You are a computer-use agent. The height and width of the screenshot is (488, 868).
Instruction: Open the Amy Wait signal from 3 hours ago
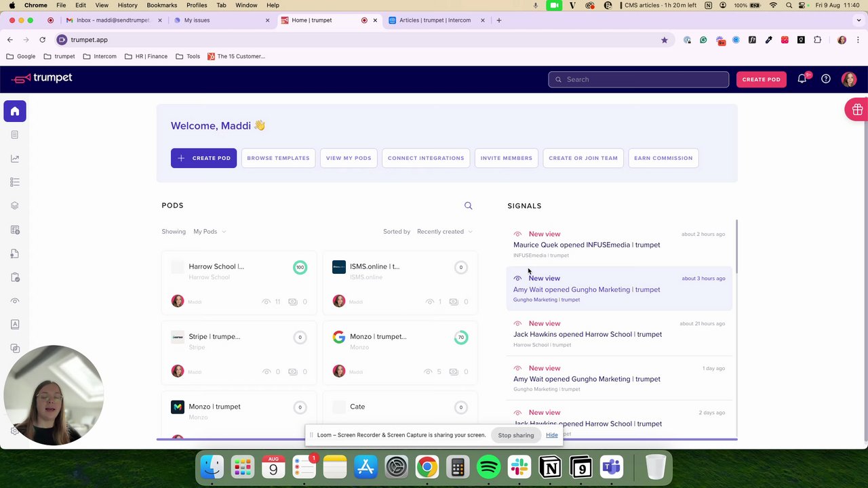619,289
